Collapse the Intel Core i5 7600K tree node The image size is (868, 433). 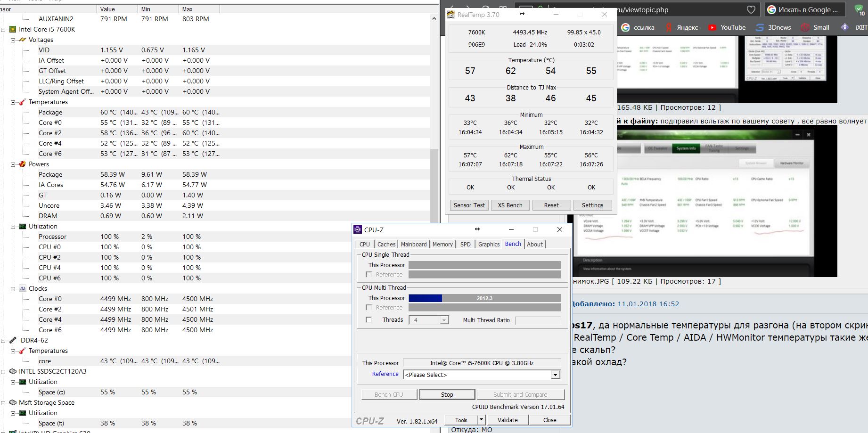[x=3, y=29]
